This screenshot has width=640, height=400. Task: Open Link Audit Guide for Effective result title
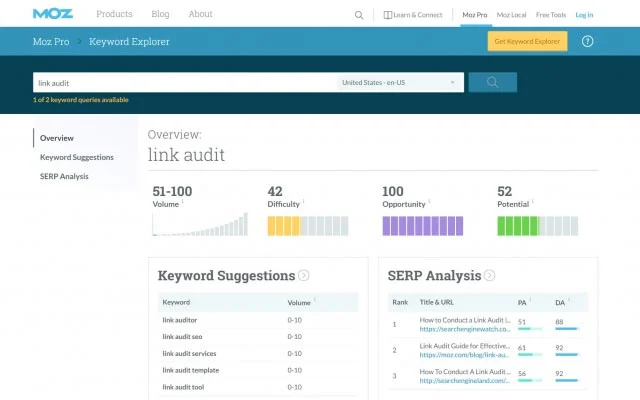465,346
